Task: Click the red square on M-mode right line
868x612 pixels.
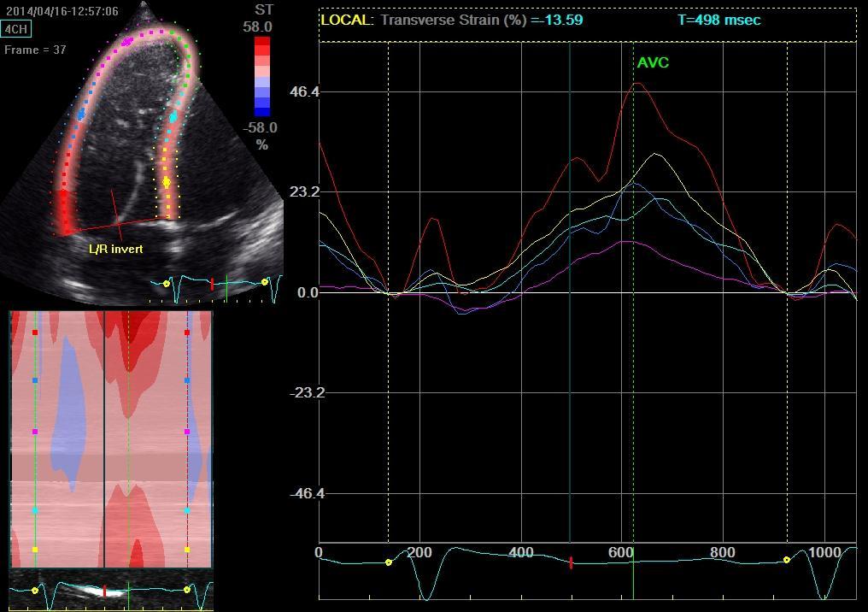Action: click(187, 332)
